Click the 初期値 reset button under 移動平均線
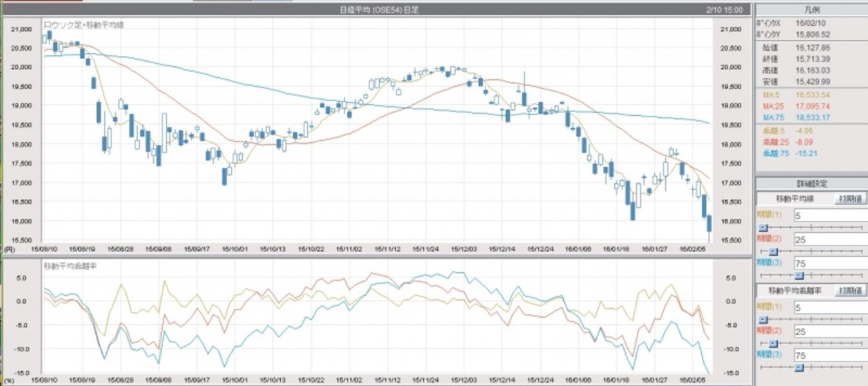The image size is (868, 386). (851, 198)
